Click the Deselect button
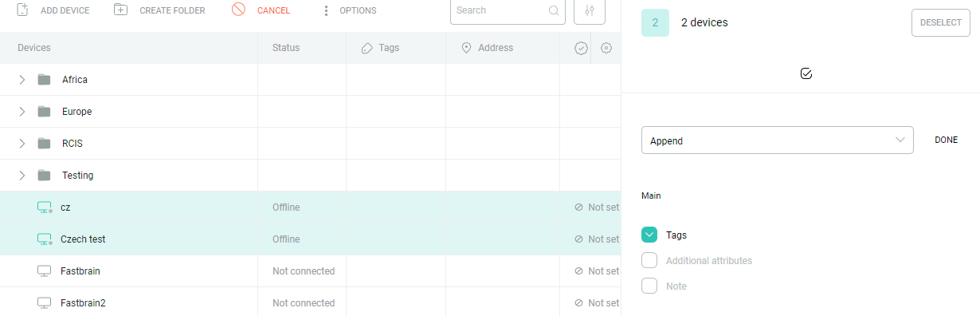Screen dimensions: 980x316 (x=940, y=22)
